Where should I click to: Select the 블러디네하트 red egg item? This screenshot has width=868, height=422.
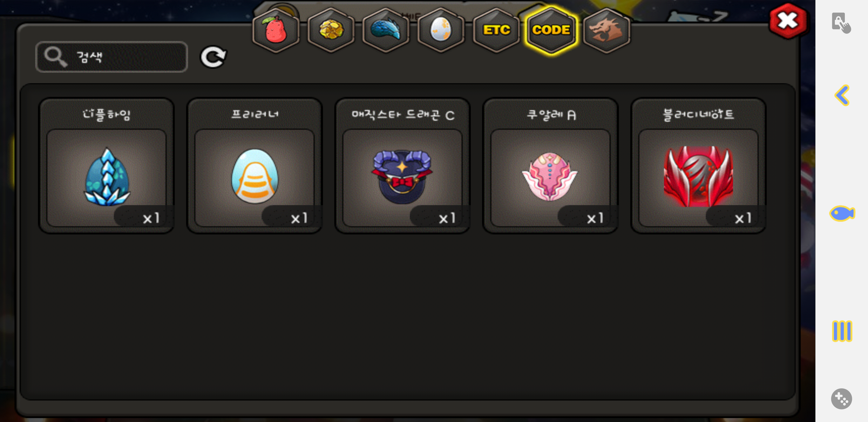tap(698, 166)
